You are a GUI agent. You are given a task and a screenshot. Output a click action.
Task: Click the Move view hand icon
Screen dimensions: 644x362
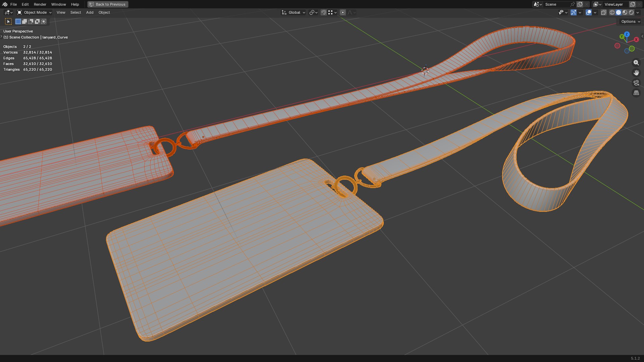pos(636,73)
